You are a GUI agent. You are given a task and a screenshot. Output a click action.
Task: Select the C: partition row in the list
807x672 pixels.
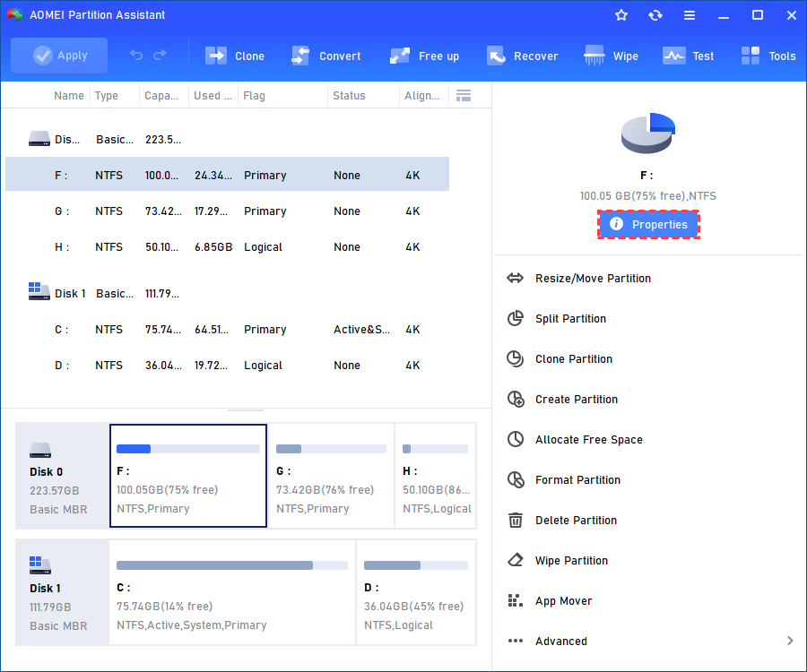[227, 329]
